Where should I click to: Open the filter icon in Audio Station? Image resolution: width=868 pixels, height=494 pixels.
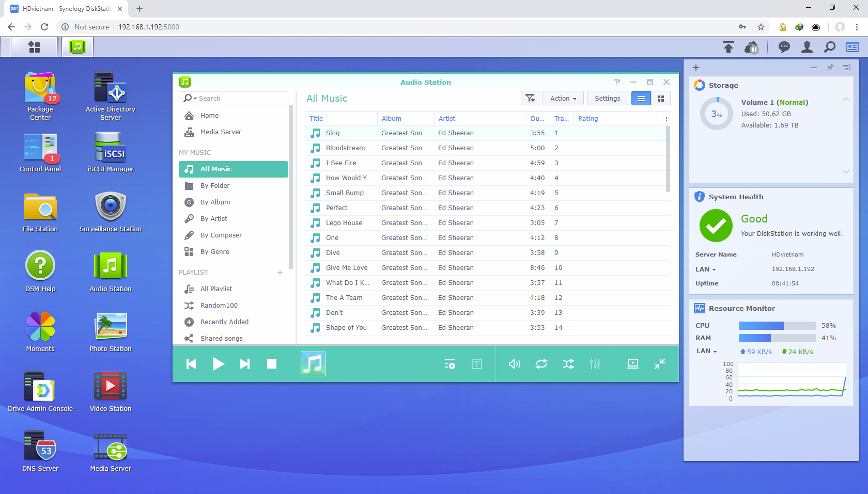click(x=530, y=98)
